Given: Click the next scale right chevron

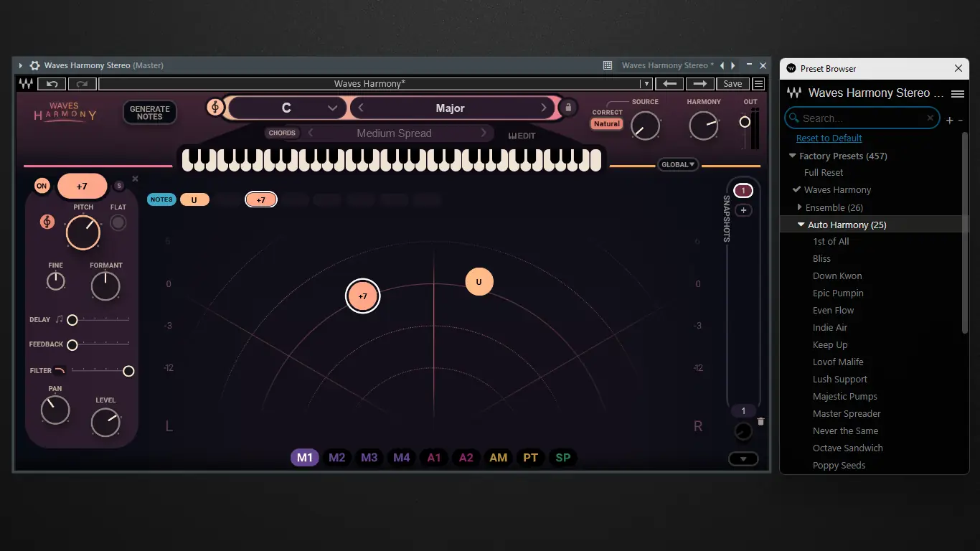Looking at the screenshot, I should tap(544, 108).
